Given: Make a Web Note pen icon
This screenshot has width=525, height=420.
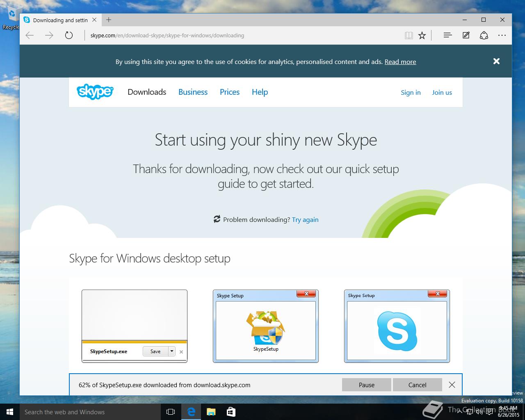Looking at the screenshot, I should coord(466,35).
